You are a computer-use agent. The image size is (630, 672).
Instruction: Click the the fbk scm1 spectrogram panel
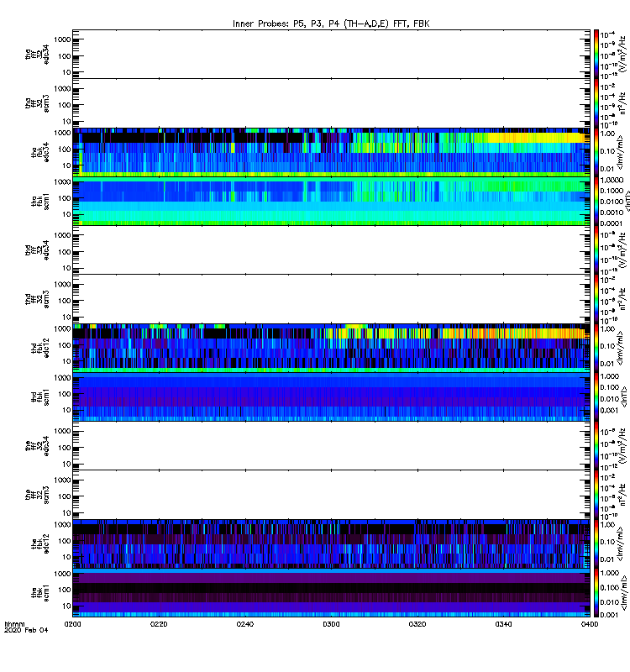click(331, 593)
